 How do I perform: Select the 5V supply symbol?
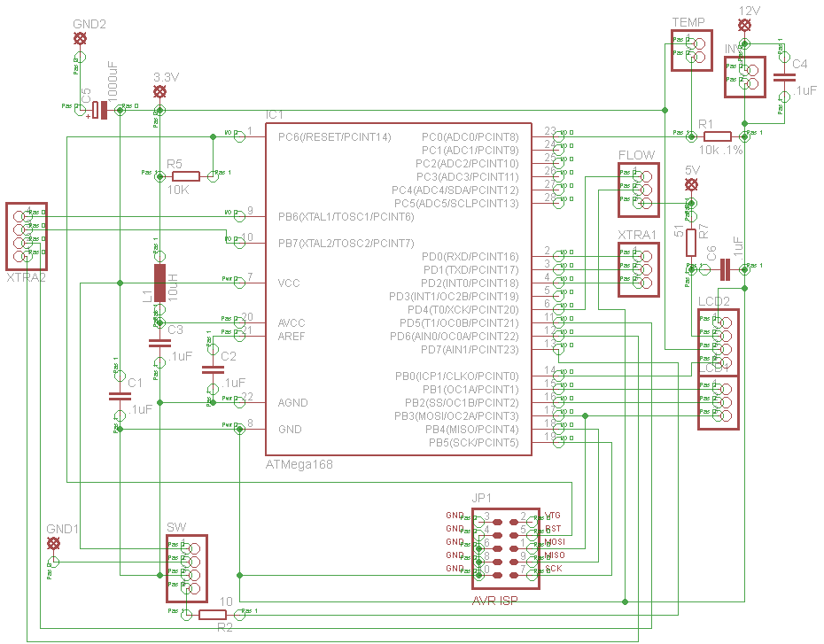pyautogui.click(x=692, y=184)
